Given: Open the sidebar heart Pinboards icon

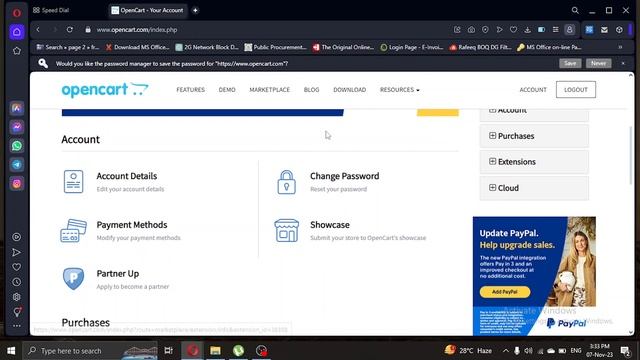Looking at the screenshot, I should (x=17, y=267).
